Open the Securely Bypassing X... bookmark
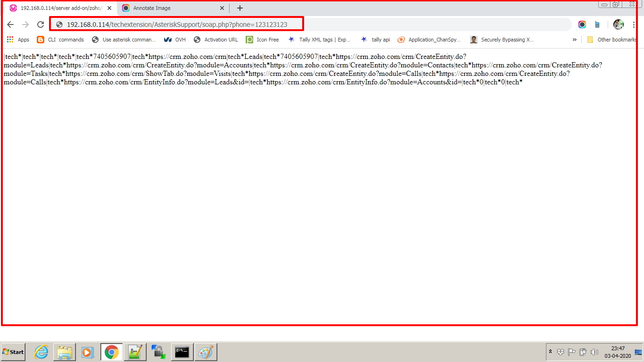Screen dimensions: 644x362 (x=503, y=40)
